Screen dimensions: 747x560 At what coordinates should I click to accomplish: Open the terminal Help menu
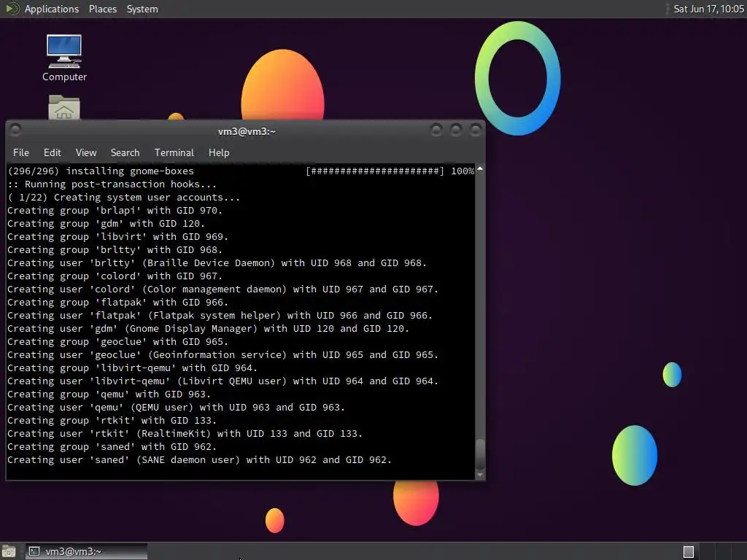pyautogui.click(x=219, y=152)
